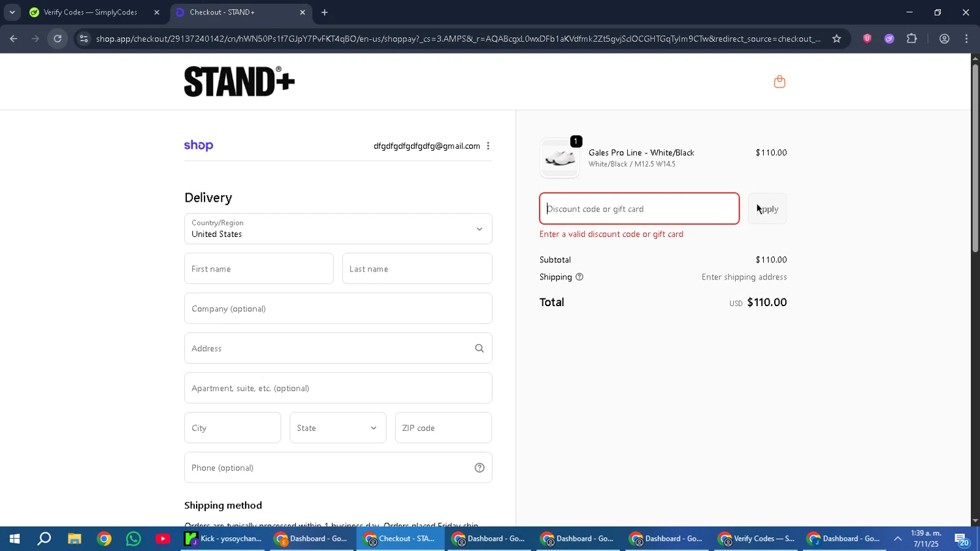The width and height of the screenshot is (980, 551).
Task: Show hidden system tray icons
Action: [898, 539]
